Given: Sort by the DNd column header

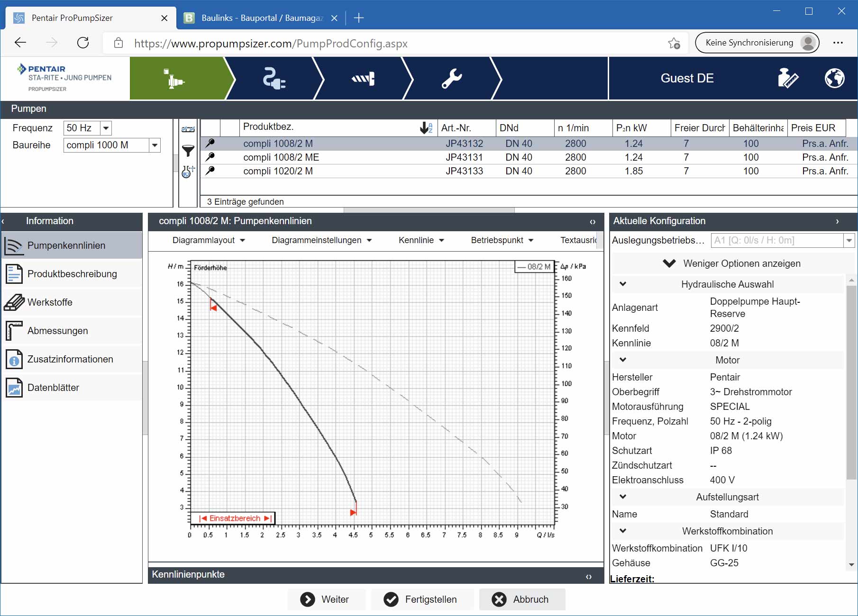Looking at the screenshot, I should click(x=525, y=128).
